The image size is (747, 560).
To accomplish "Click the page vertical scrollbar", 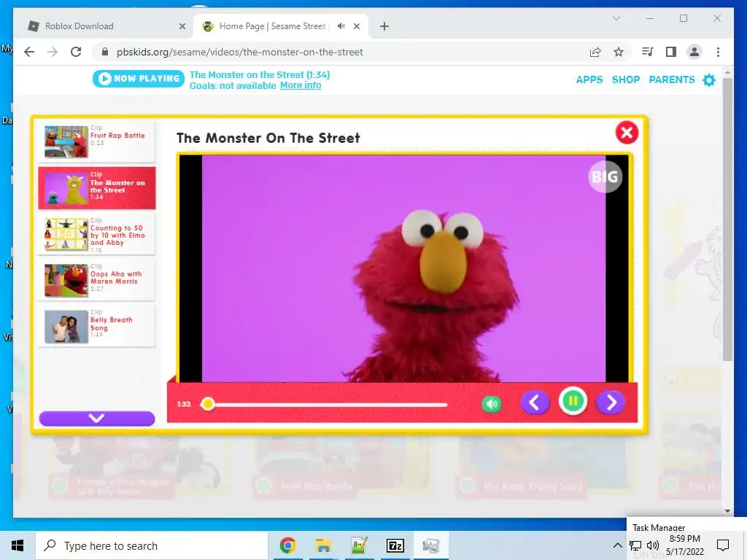I will (727, 219).
